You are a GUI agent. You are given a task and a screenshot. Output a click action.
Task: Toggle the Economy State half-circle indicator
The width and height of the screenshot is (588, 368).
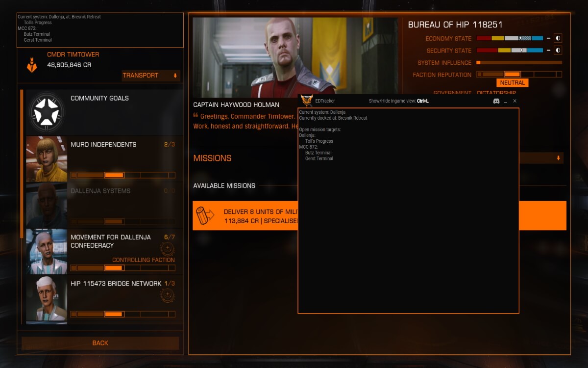[558, 38]
